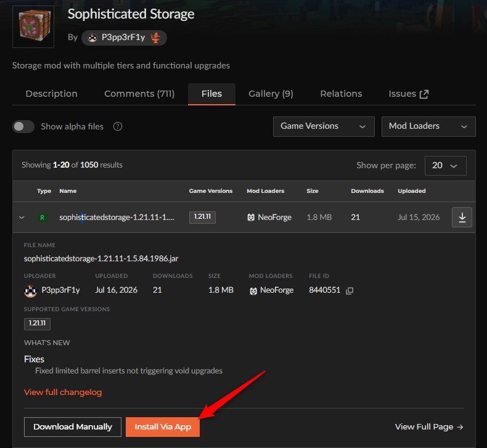487x448 pixels.
Task: Click the 1.21.11 tag under Supported Game Versions
Action: coord(37,324)
